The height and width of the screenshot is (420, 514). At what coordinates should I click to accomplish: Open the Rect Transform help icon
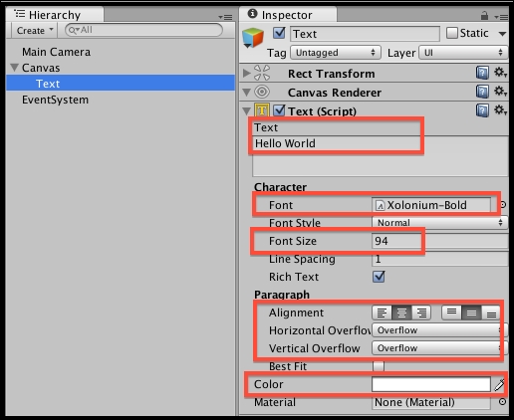point(482,73)
